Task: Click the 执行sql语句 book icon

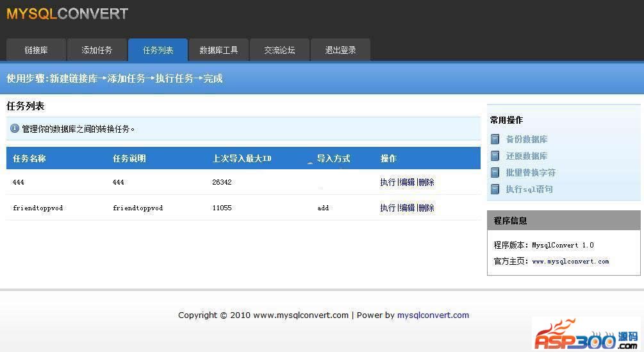Action: (495, 189)
